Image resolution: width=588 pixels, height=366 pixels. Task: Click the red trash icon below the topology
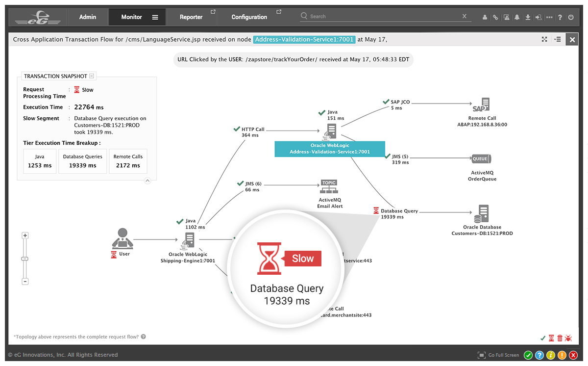point(560,338)
